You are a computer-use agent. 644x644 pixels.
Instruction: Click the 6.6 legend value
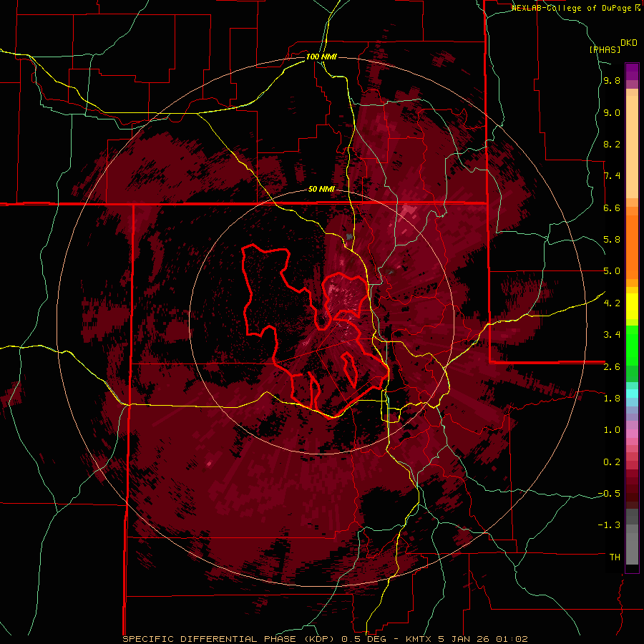coord(612,208)
